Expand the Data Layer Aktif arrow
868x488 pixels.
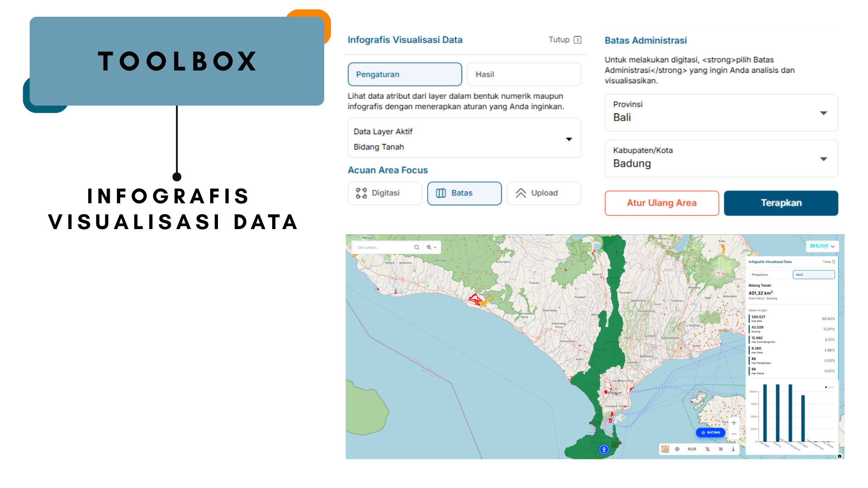[569, 139]
